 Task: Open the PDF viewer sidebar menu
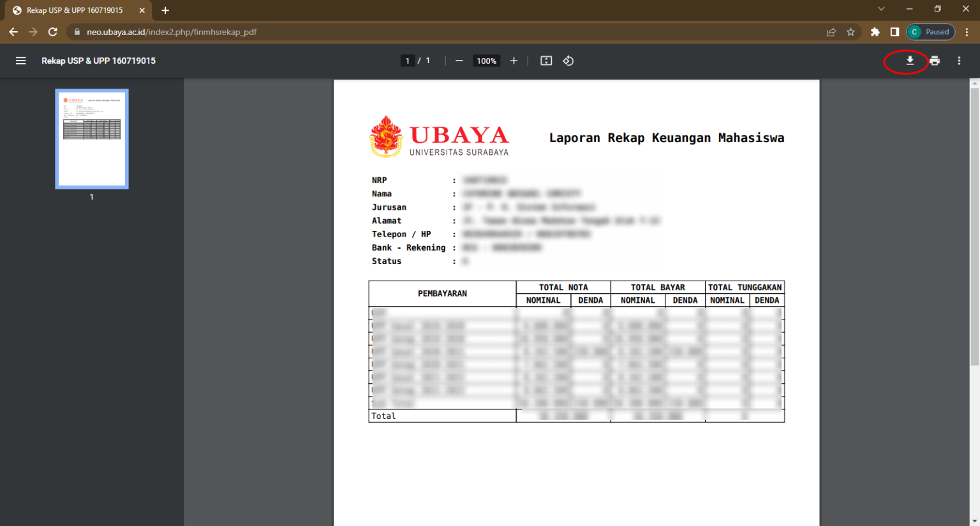pos(21,60)
